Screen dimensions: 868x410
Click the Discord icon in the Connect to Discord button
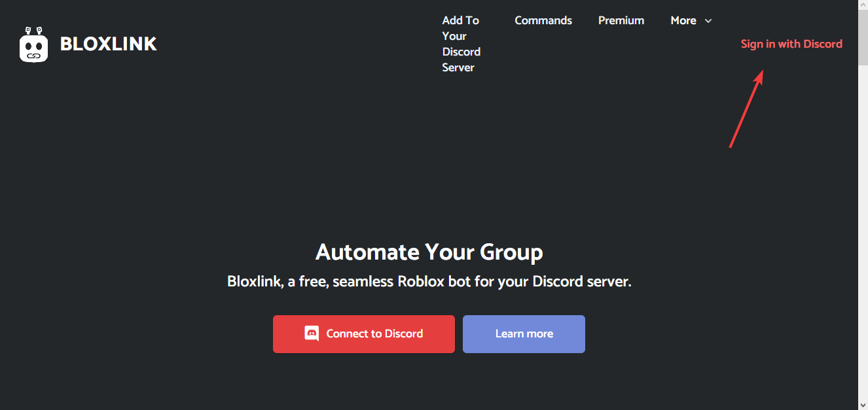312,333
